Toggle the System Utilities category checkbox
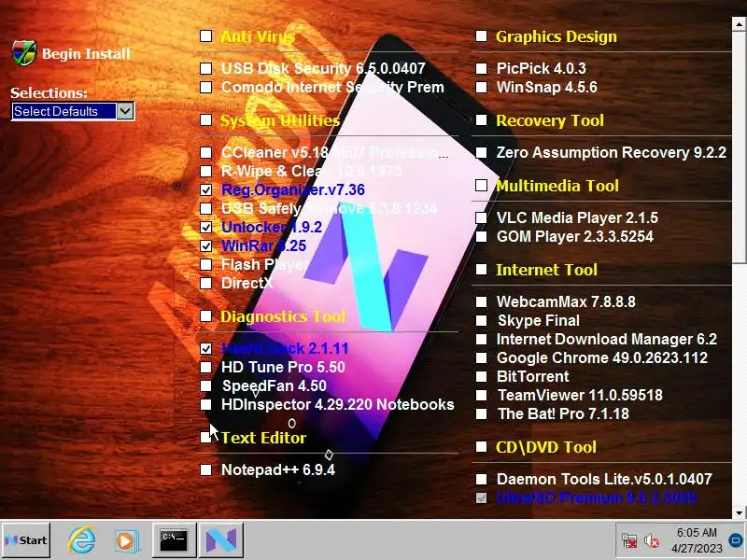The width and height of the screenshot is (747, 560). 205,119
